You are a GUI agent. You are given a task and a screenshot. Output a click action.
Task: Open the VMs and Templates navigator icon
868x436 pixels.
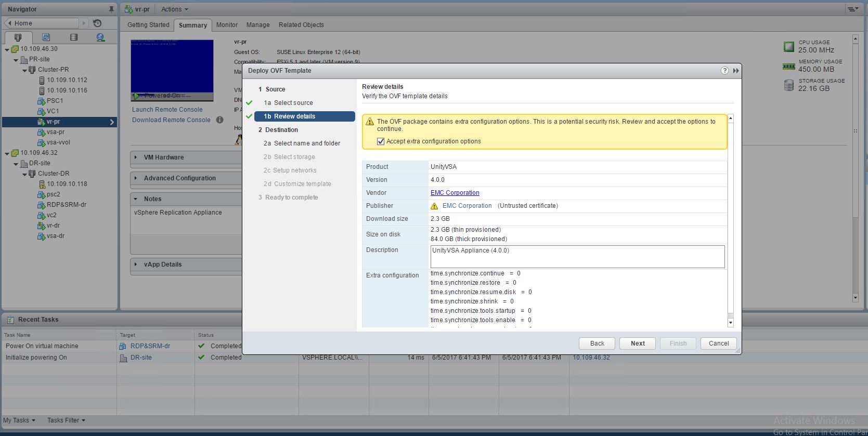point(46,37)
